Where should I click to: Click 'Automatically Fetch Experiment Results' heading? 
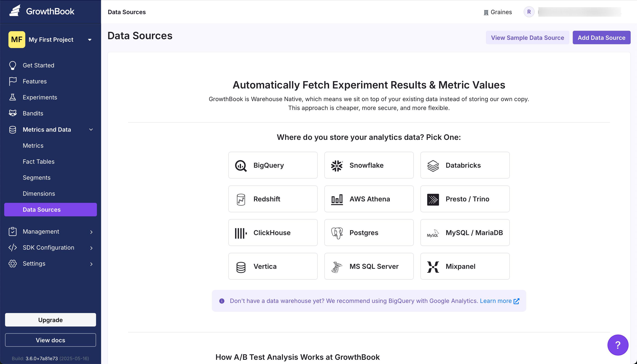pos(369,85)
